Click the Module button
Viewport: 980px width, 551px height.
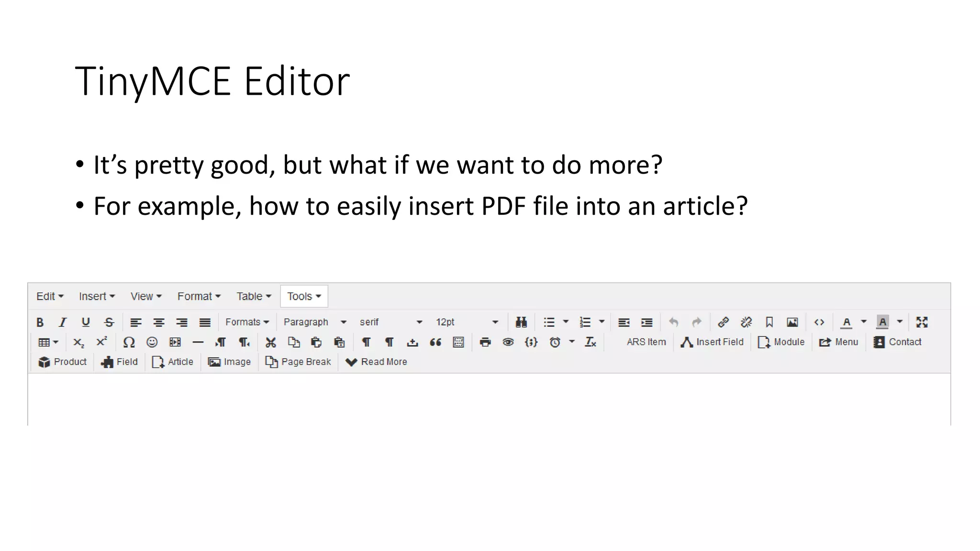point(781,342)
